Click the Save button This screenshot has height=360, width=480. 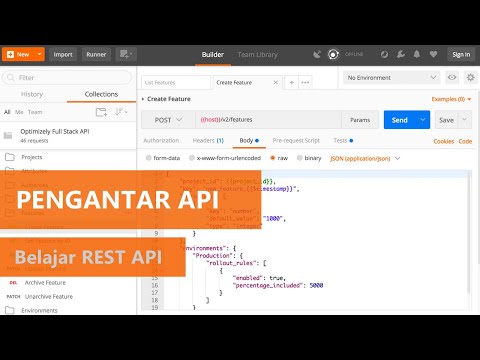[446, 120]
